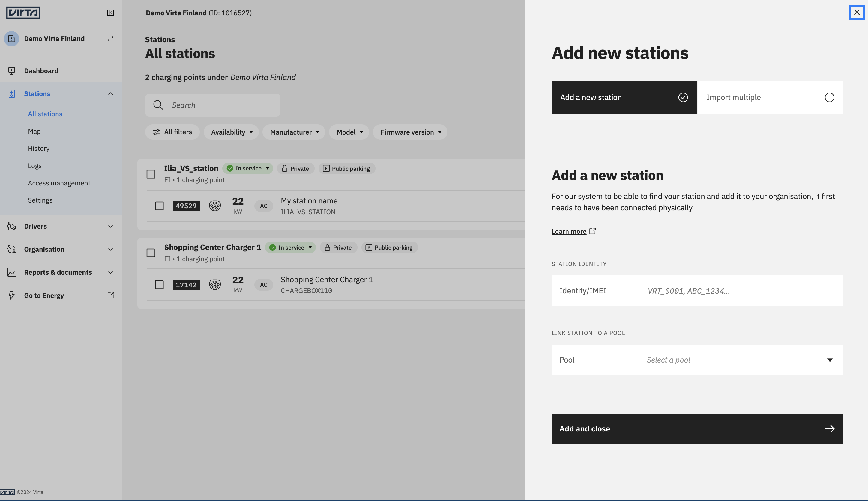
Task: Open the Map submenu item
Action: [34, 131]
